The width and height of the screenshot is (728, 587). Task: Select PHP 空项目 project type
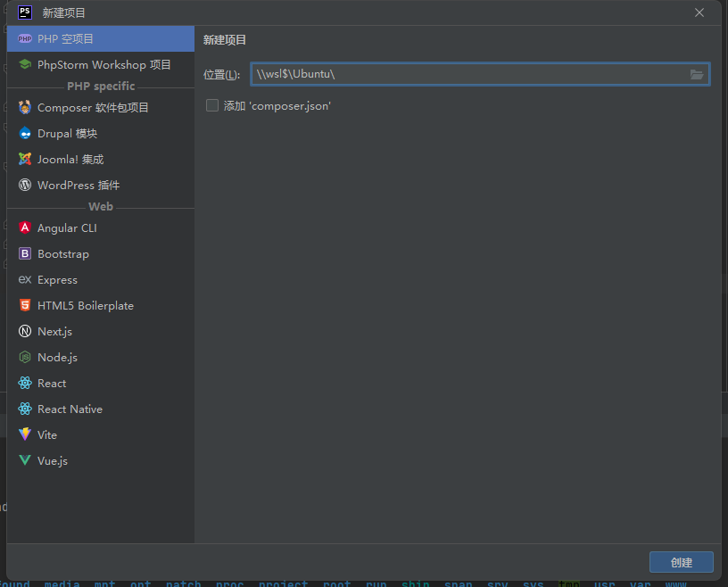click(x=101, y=39)
